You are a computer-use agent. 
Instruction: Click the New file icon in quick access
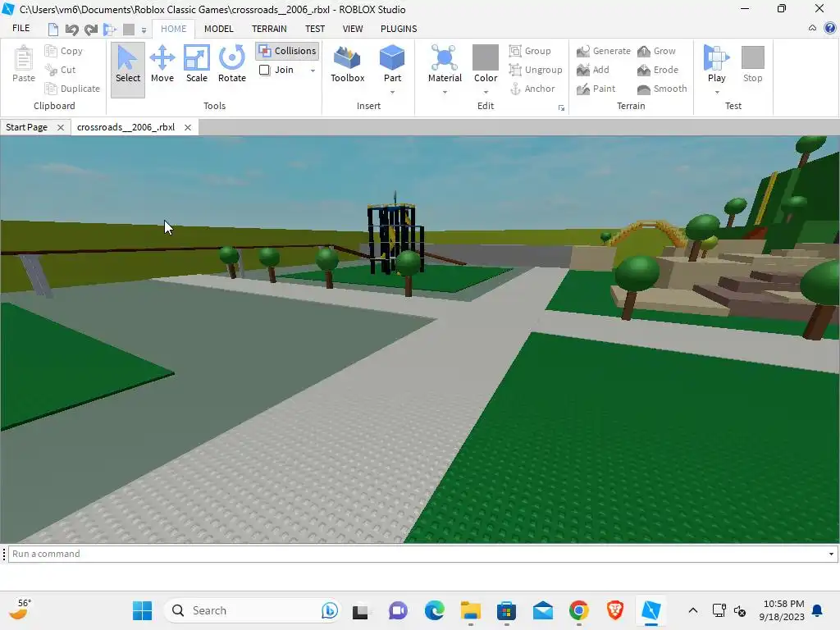(x=53, y=29)
